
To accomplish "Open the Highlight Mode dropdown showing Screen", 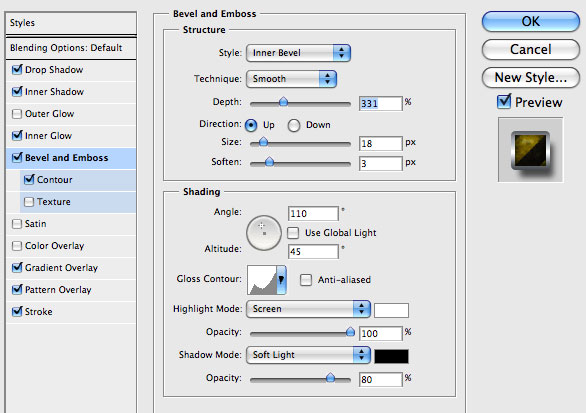I will [x=308, y=309].
